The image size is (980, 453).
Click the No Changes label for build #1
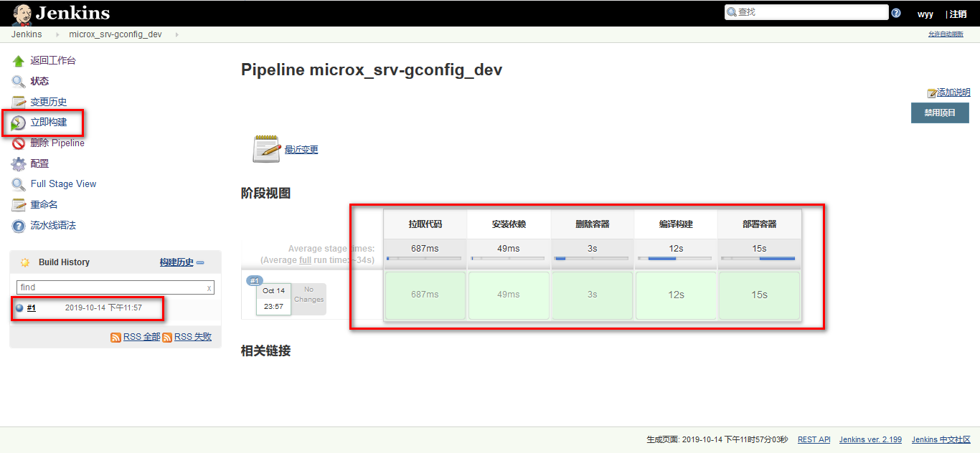point(308,295)
